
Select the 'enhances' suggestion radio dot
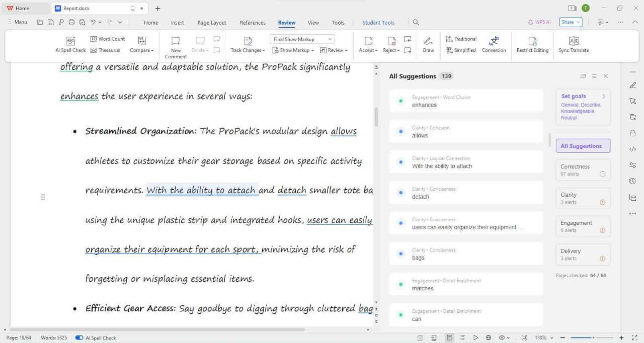click(400, 101)
